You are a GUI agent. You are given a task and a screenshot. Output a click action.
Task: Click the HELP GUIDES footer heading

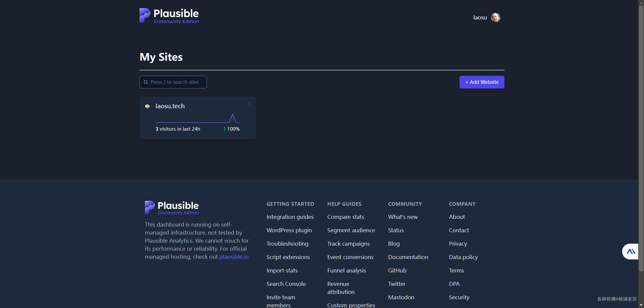tap(344, 204)
